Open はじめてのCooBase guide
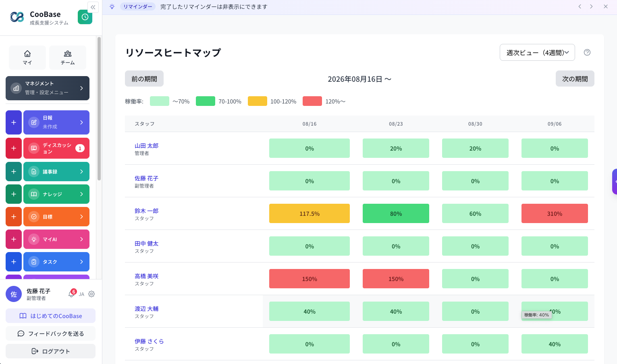617x364 pixels. [51, 316]
